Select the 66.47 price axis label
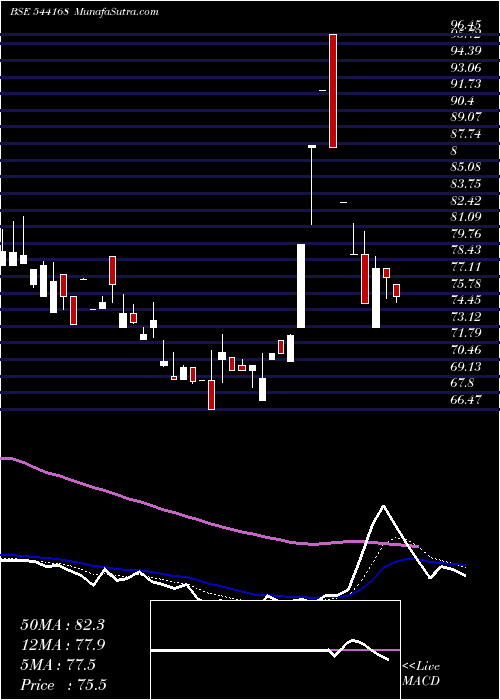The image size is (500, 700). 465,400
